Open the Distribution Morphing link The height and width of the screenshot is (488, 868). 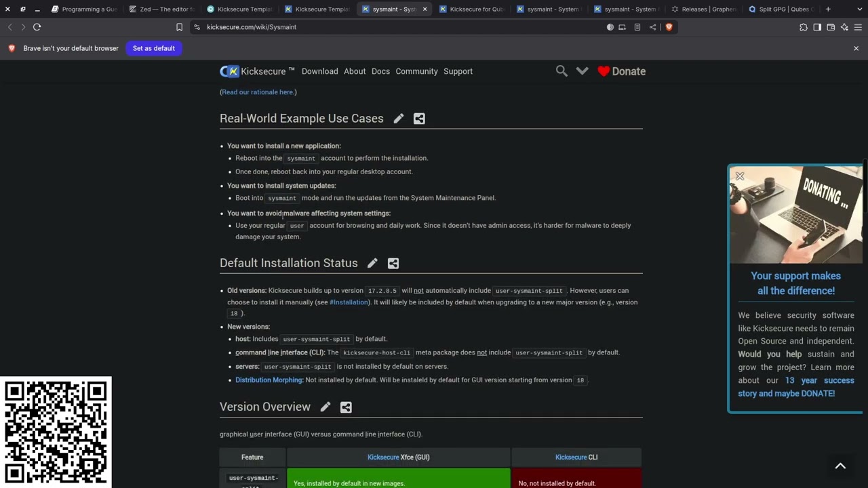[x=269, y=380]
